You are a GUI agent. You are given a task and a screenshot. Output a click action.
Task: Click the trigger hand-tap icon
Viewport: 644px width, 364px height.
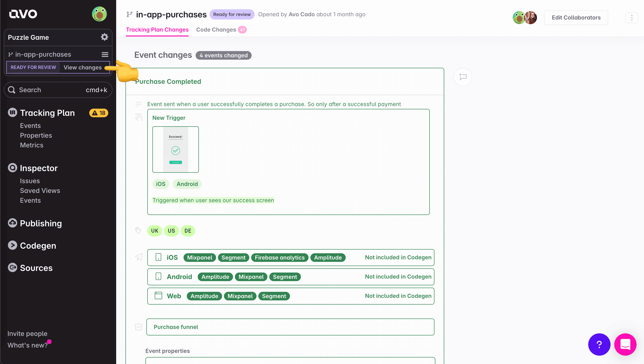coord(139,117)
